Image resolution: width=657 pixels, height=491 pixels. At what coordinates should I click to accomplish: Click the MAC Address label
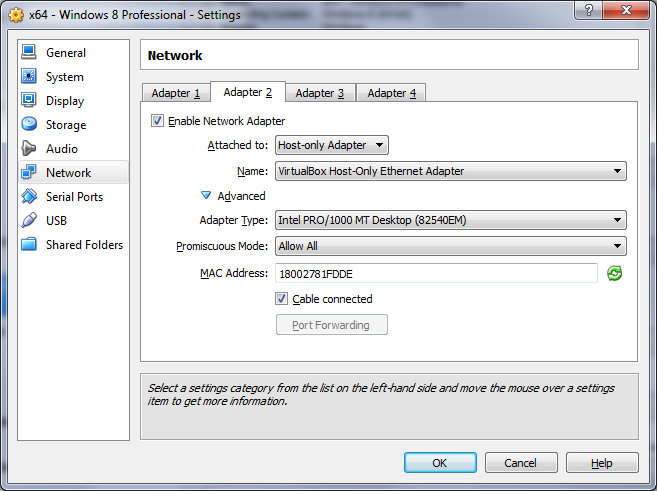point(234,273)
